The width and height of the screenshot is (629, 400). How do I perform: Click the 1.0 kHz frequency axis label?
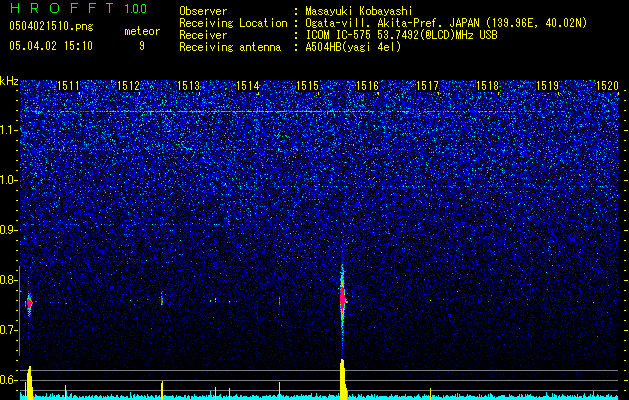pos(8,181)
